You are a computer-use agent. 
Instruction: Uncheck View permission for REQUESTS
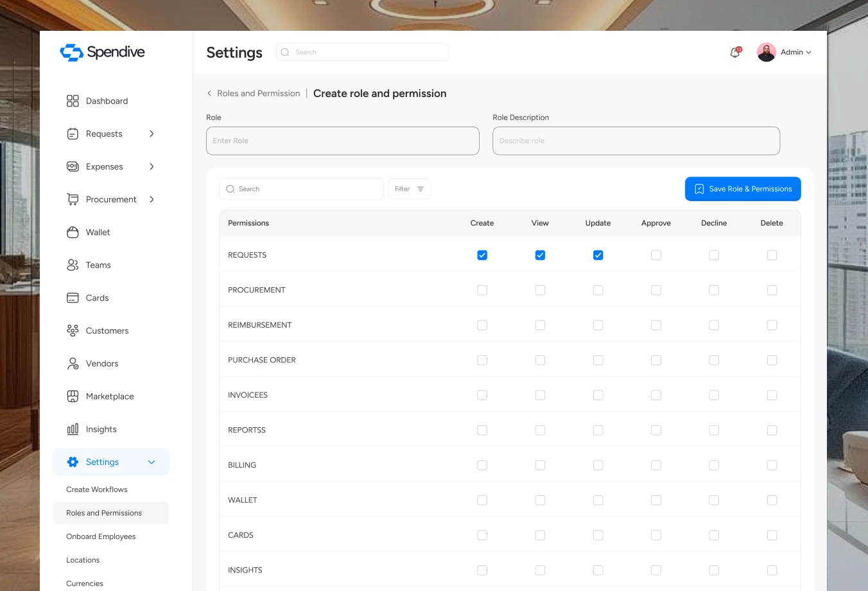point(540,255)
